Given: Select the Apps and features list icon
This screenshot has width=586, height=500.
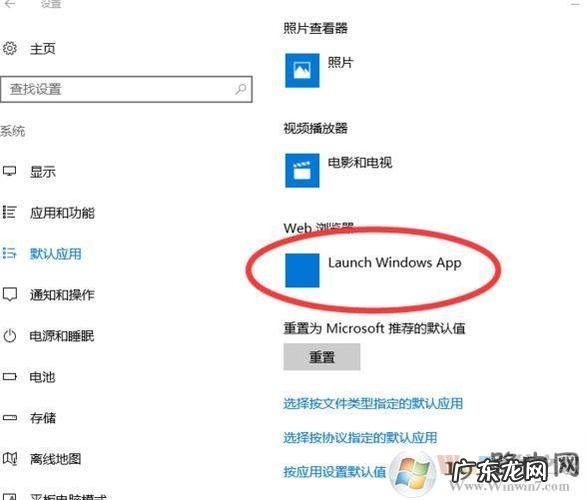Looking at the screenshot, I should 9,212.
